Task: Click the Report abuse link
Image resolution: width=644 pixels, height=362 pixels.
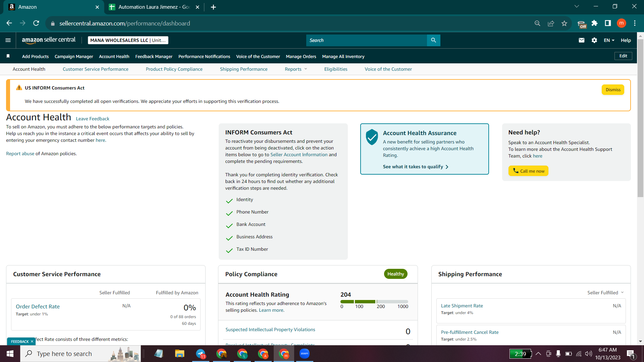Action: point(20,154)
